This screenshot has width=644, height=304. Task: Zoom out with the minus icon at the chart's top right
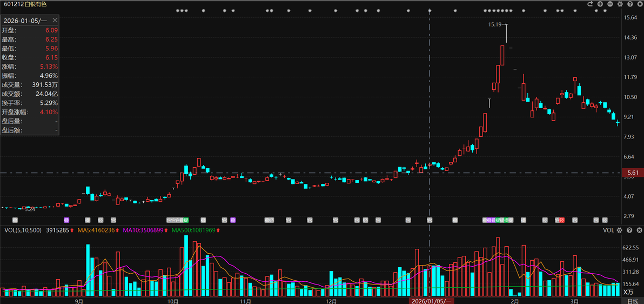(610, 4)
